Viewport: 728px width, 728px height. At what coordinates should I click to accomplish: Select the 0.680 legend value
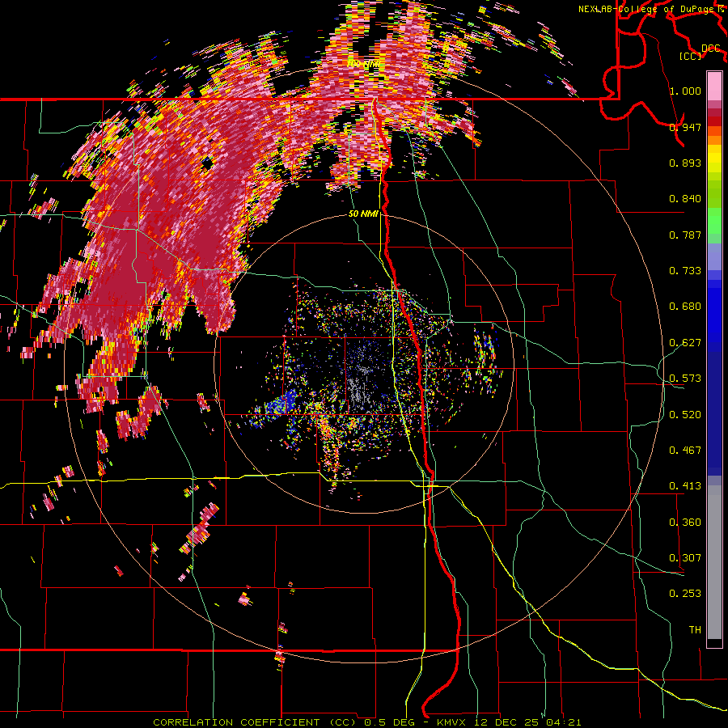point(685,307)
